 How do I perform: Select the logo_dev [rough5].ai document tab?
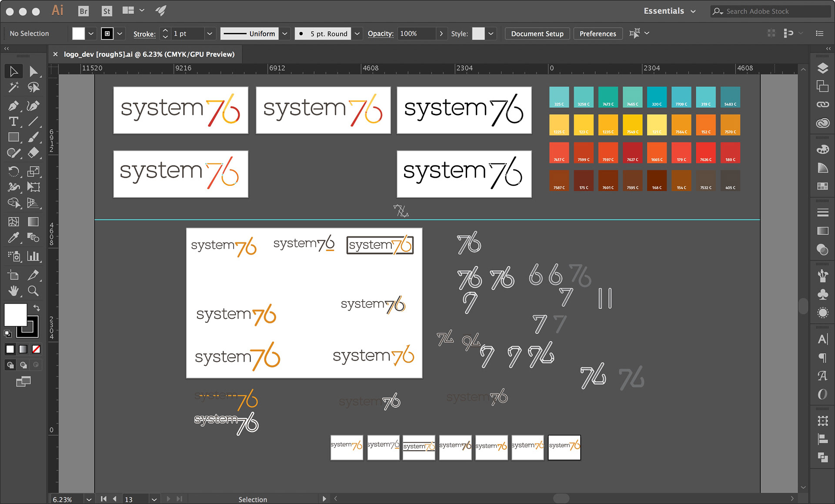tap(149, 54)
